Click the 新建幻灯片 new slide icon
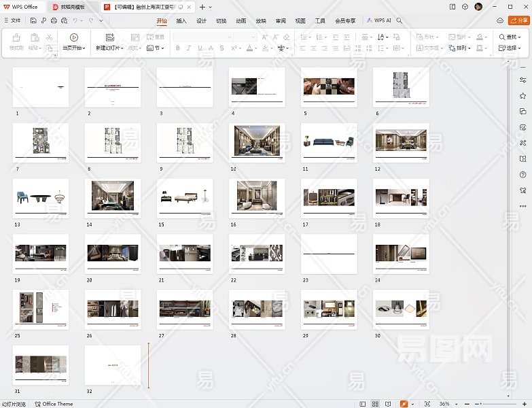The width and height of the screenshot is (532, 408). coord(109,37)
